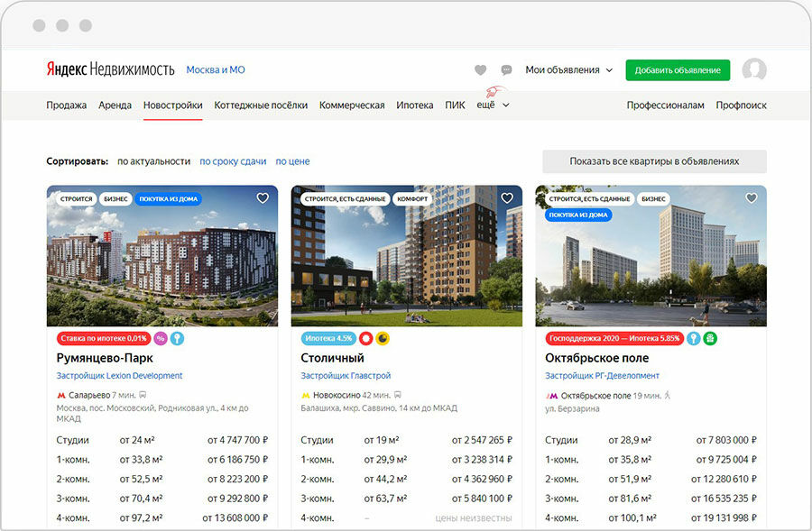Open the Столичный building photo

click(x=406, y=261)
